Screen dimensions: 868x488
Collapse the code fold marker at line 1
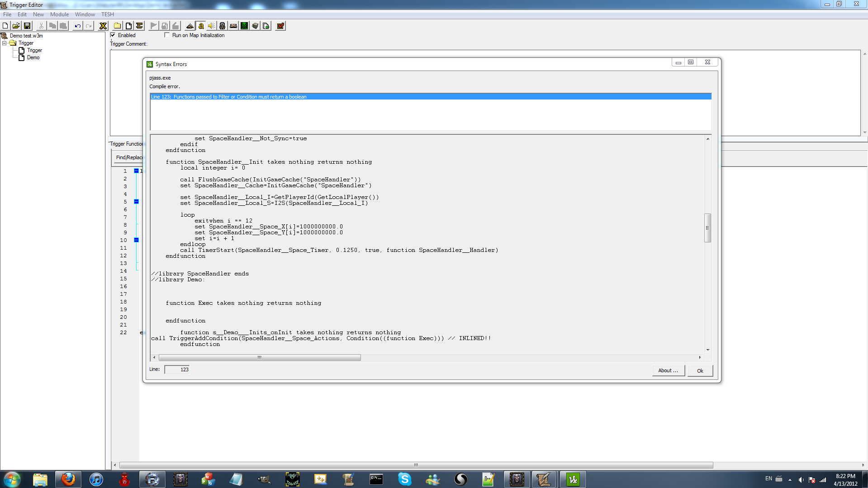136,171
